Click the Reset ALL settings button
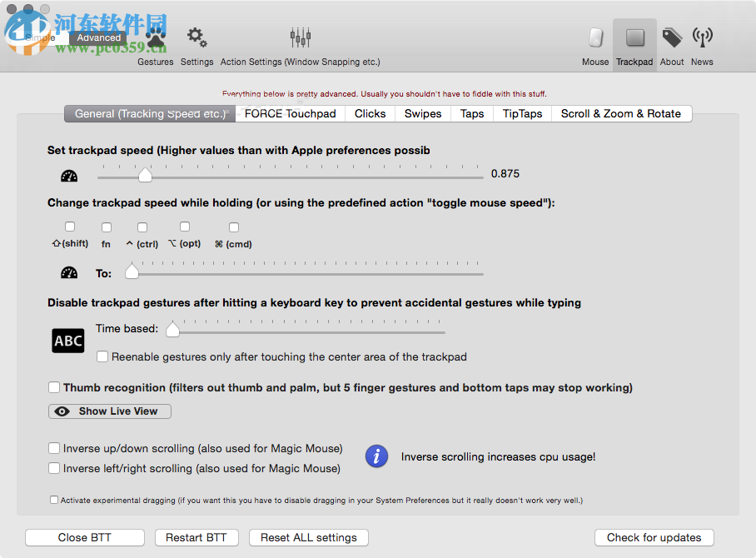The height and width of the screenshot is (558, 756). [308, 537]
